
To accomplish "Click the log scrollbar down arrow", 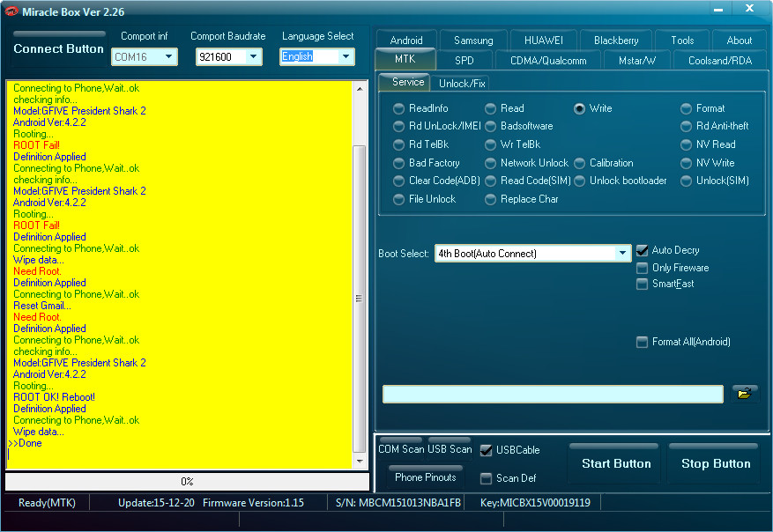I will [x=360, y=462].
